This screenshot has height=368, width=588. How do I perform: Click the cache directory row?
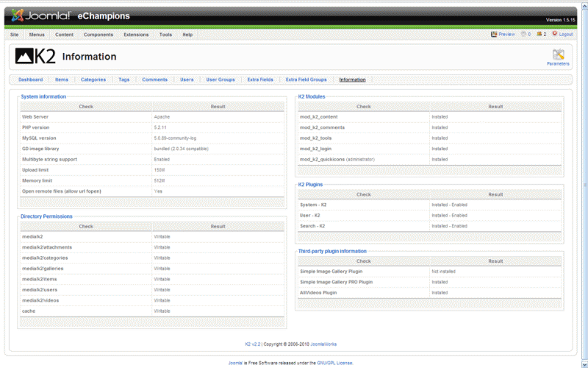152,311
